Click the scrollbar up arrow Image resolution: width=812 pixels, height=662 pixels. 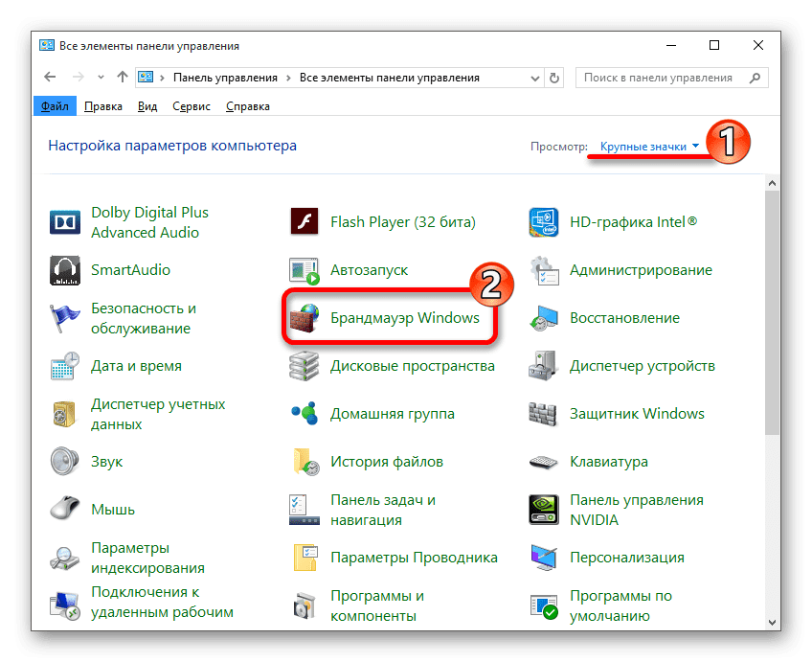coord(772,183)
